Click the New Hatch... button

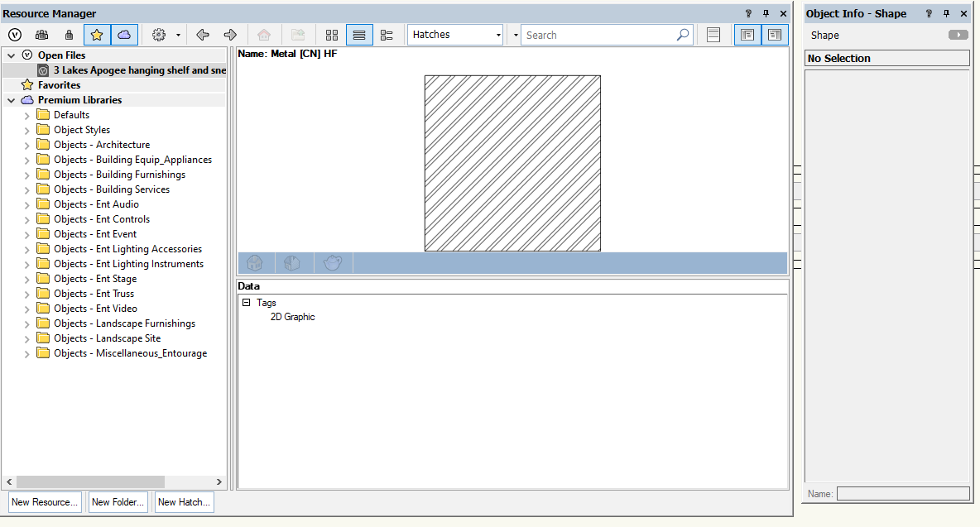[184, 502]
